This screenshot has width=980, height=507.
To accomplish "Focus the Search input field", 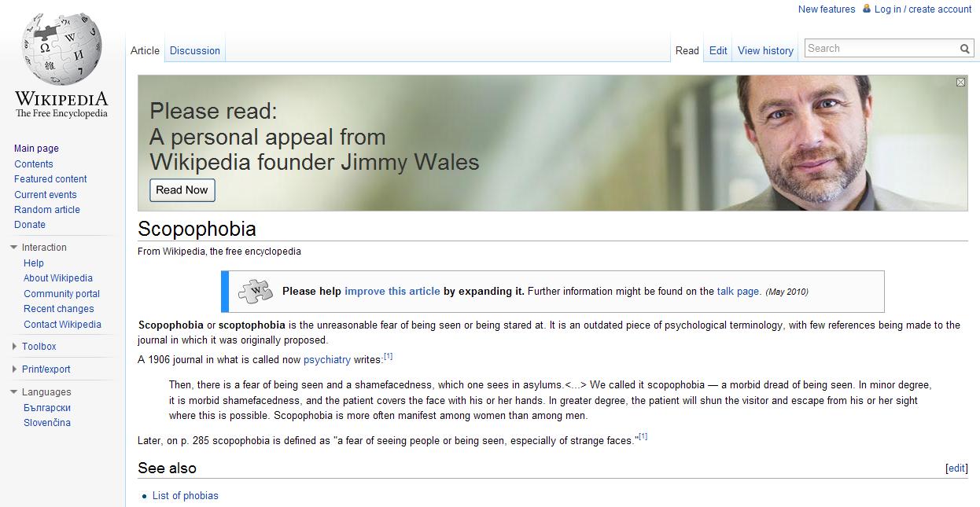I will tap(881, 49).
